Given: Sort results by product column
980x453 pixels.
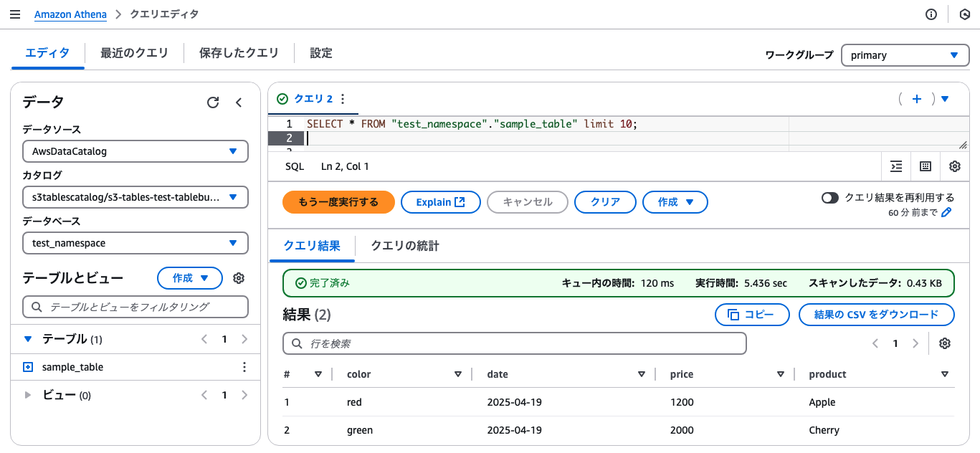Looking at the screenshot, I should pos(945,374).
